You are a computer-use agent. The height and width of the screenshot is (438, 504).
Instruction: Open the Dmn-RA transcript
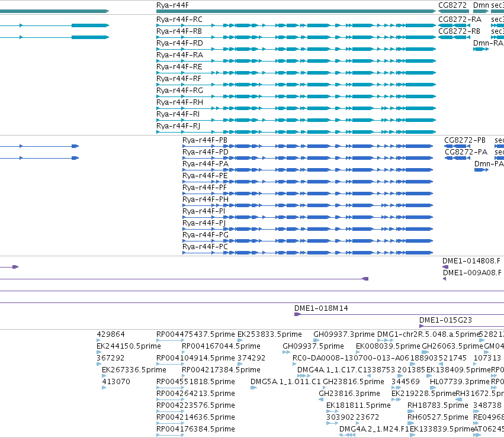(x=487, y=43)
